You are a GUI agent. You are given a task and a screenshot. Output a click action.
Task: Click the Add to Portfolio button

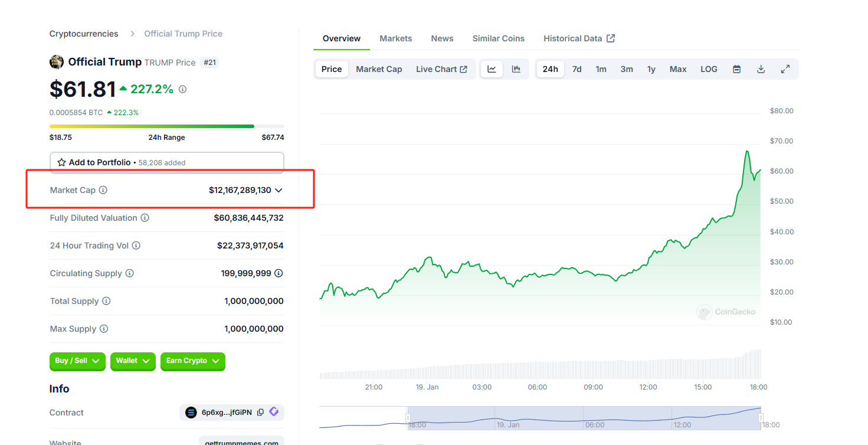[167, 162]
